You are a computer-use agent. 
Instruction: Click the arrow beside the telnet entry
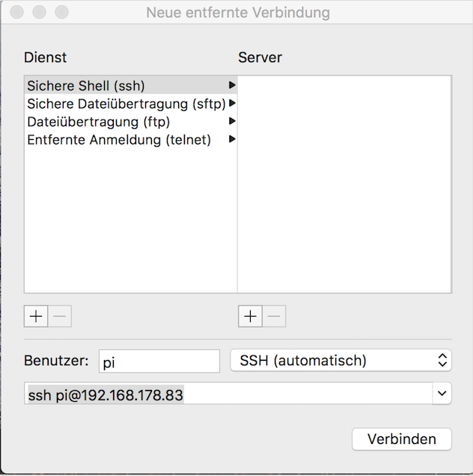click(232, 140)
